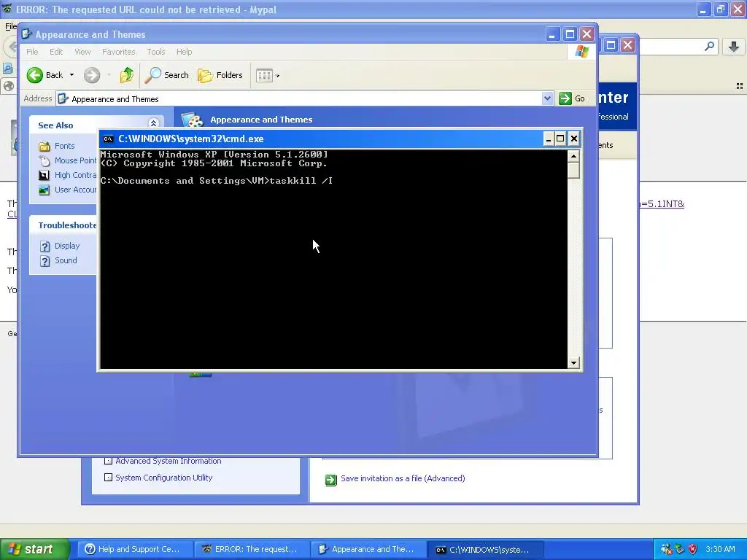The height and width of the screenshot is (560, 747).
Task: Open the Back history dropdown arrow
Action: (71, 75)
